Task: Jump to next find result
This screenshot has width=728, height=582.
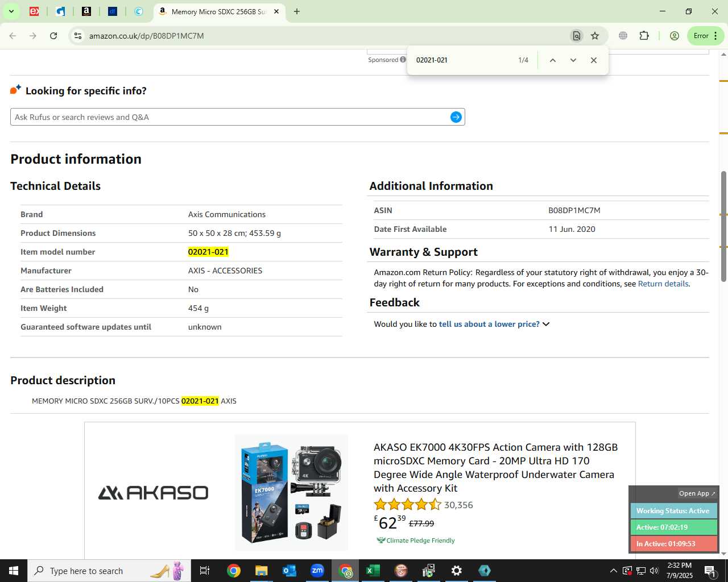Action: (573, 60)
